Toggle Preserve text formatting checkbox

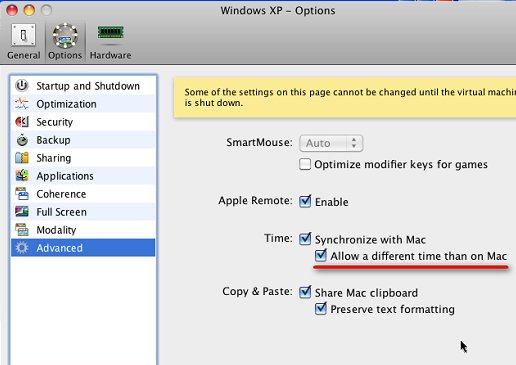[321, 308]
